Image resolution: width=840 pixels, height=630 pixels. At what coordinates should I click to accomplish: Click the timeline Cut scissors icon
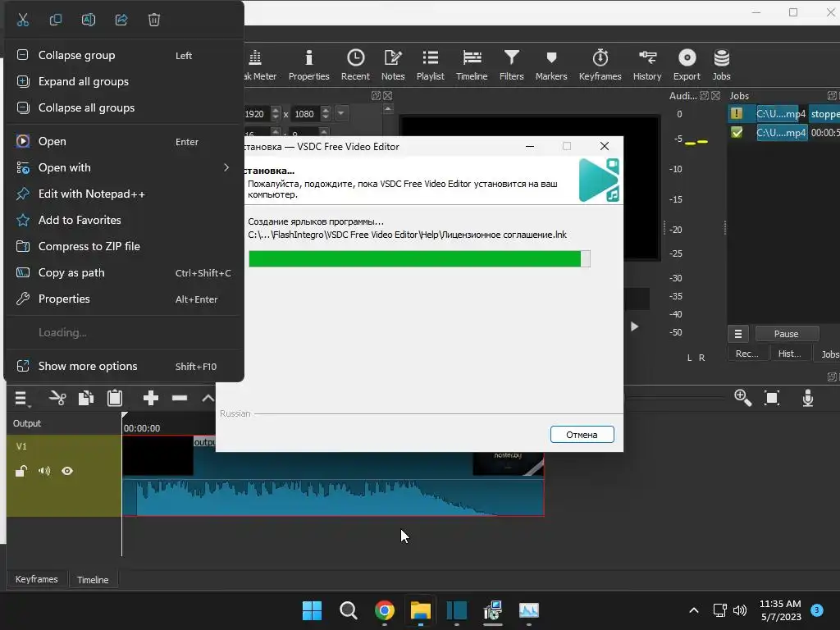(x=57, y=398)
